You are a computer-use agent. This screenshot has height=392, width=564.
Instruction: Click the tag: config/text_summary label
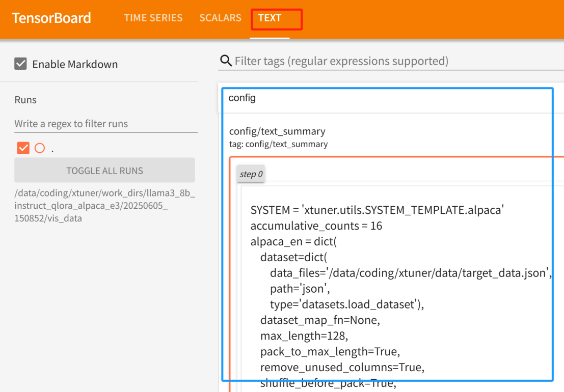click(x=278, y=144)
